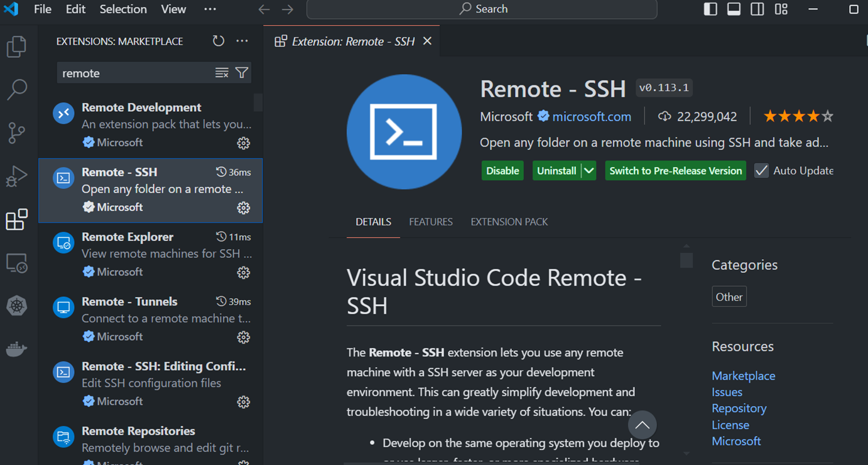868x465 pixels.
Task: Refresh the extensions marketplace list
Action: [x=218, y=41]
